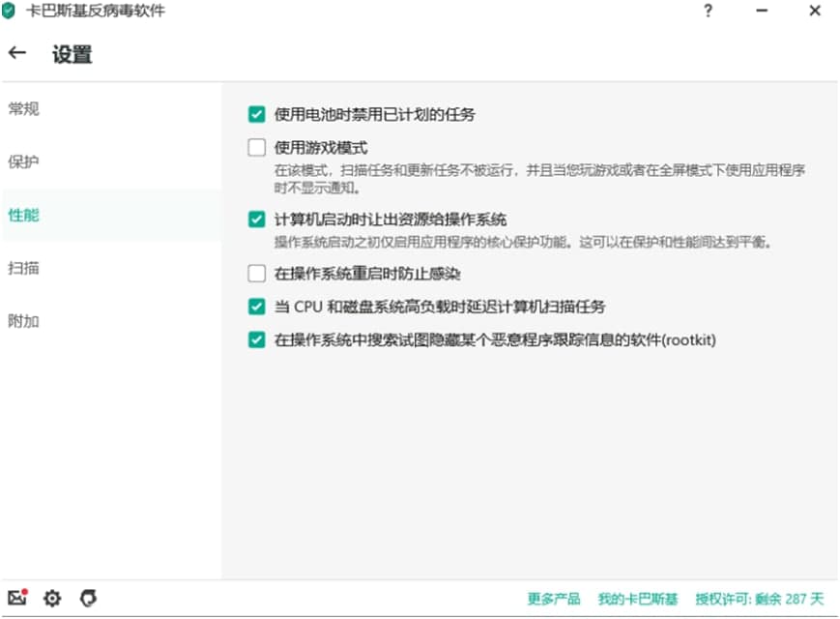840x619 pixels.
Task: Uncheck 使用电池时禁用已计划的任务 checkbox
Action: point(256,114)
